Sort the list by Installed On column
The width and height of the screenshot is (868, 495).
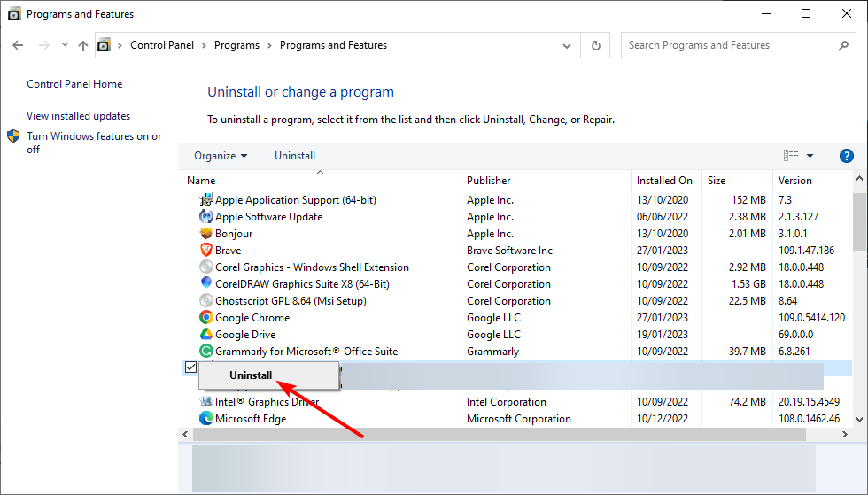tap(666, 181)
